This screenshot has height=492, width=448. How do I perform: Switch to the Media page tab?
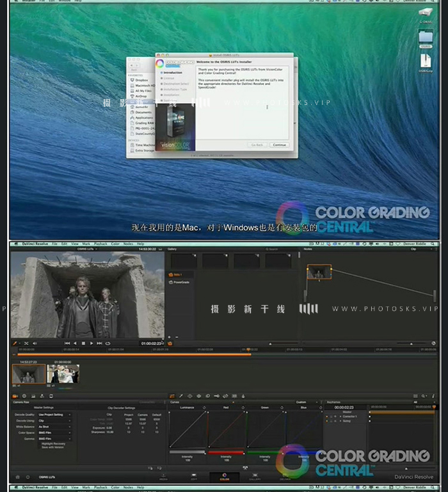[x=163, y=477]
